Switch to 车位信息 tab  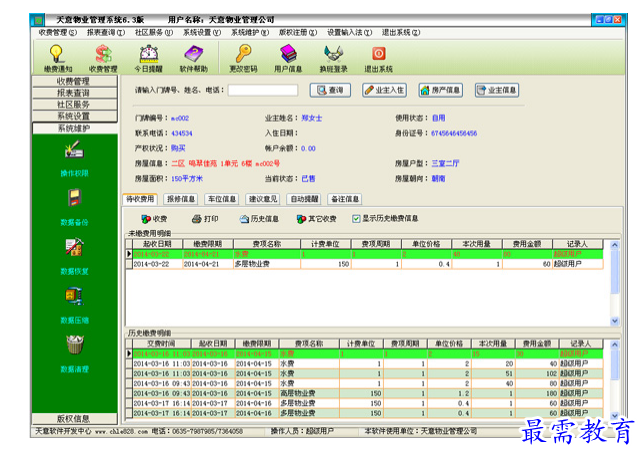(x=222, y=199)
